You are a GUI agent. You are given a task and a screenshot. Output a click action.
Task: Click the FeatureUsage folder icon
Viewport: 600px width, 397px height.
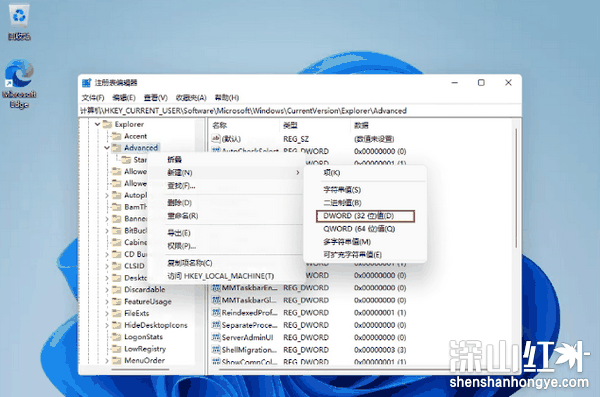click(117, 302)
